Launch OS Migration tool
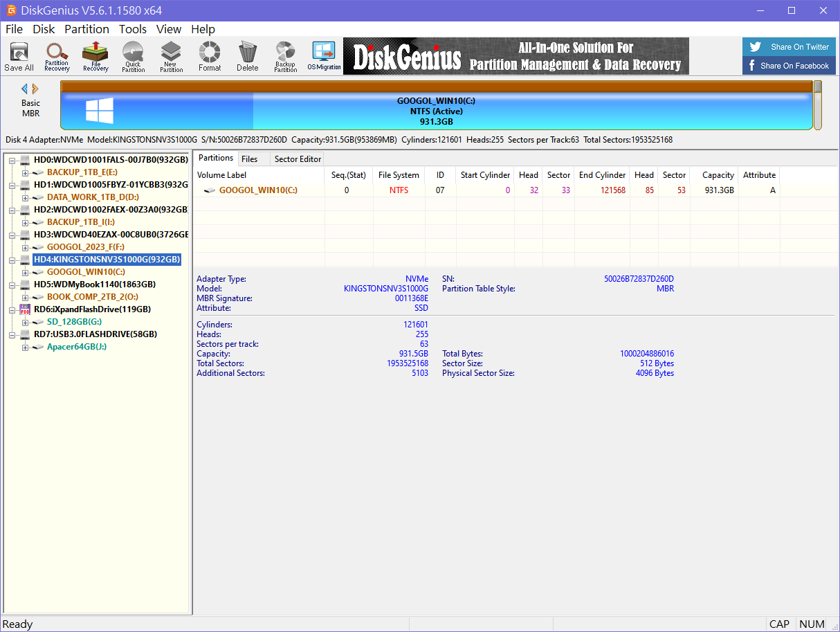 [324, 56]
